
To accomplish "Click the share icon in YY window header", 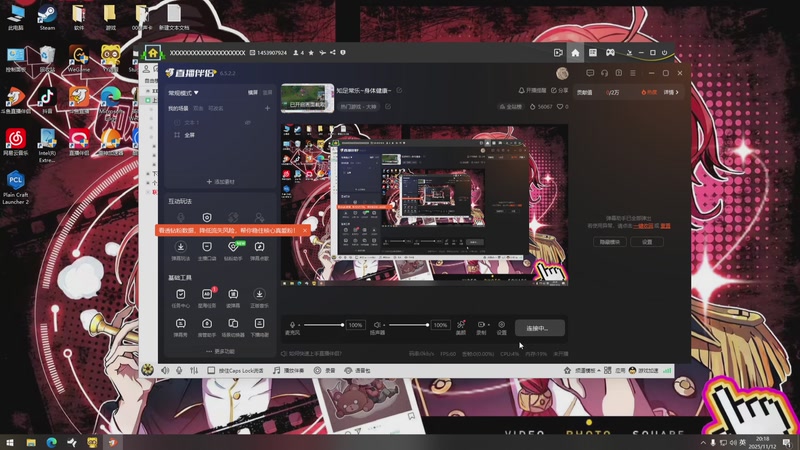I will tap(333, 53).
